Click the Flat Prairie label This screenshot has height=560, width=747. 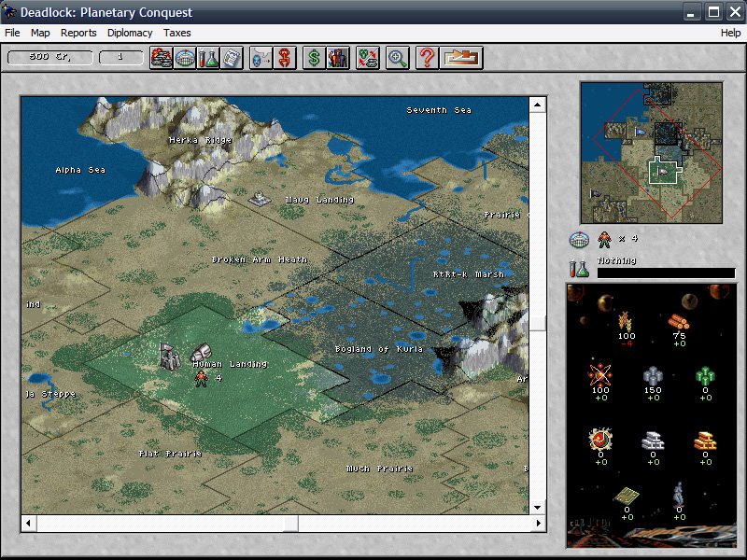170,454
